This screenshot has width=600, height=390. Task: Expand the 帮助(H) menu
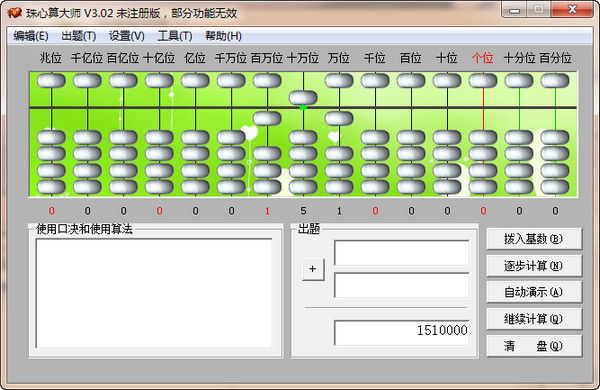point(223,36)
